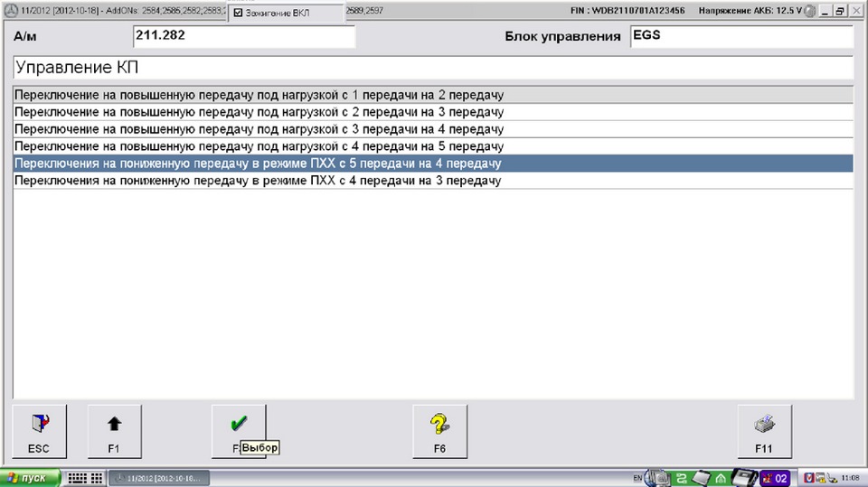Click the green connection link tray icon

pos(682,478)
